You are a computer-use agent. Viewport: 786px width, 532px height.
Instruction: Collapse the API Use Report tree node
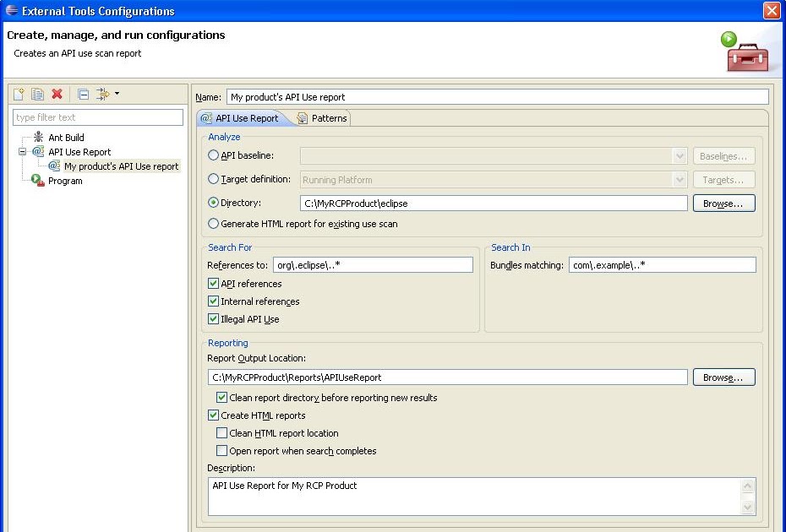pos(24,152)
